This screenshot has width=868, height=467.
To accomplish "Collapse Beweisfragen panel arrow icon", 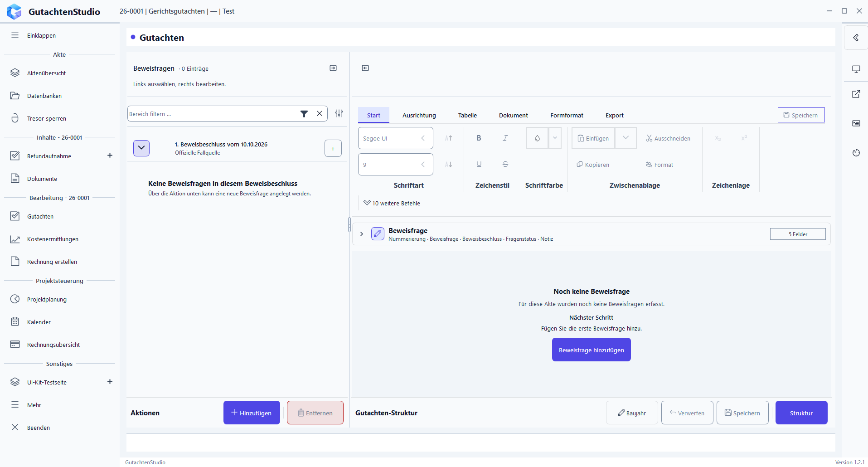I will coord(333,68).
